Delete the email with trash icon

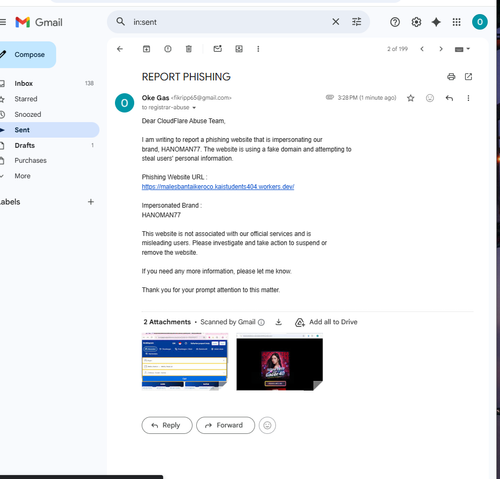point(189,49)
